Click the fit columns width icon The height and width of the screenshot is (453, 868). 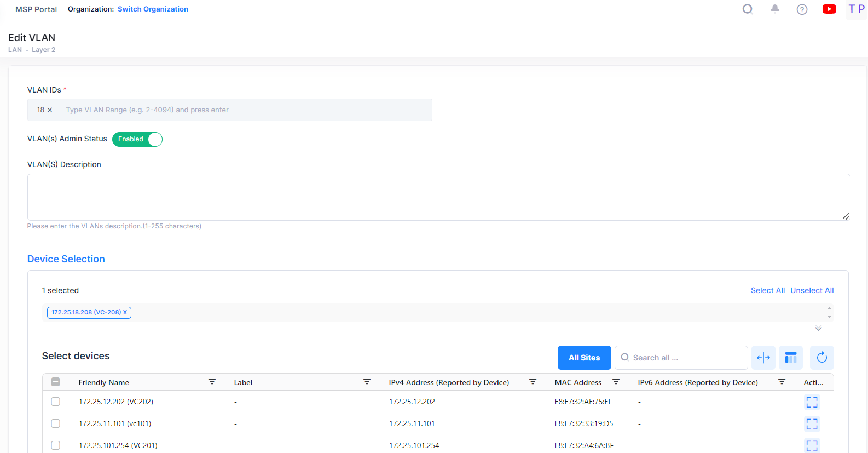click(x=763, y=358)
